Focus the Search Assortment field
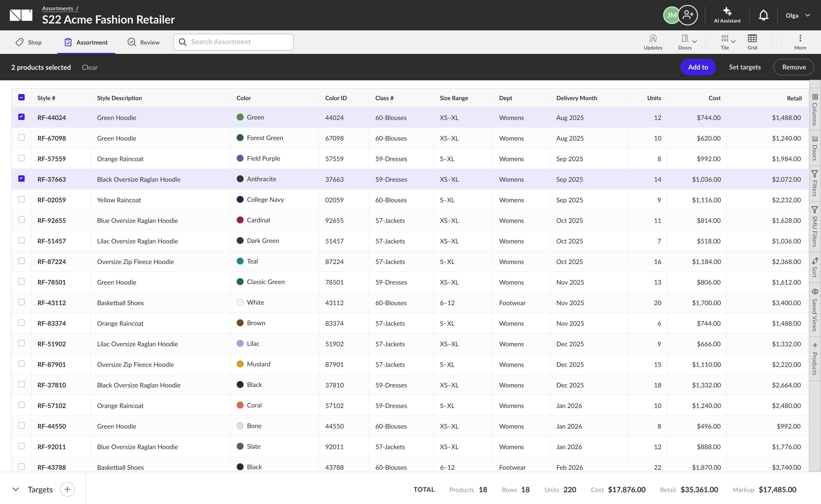The width and height of the screenshot is (821, 504). [x=233, y=42]
